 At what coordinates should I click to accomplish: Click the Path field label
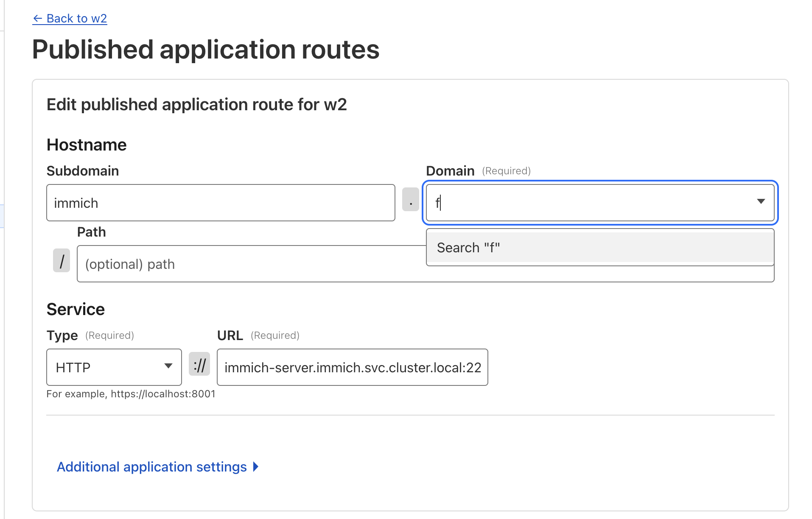(91, 232)
